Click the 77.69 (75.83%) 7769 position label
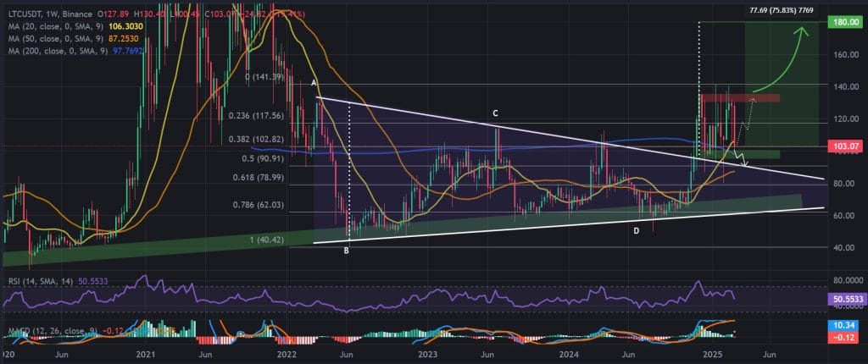This screenshot has height=364, width=868. (782, 10)
